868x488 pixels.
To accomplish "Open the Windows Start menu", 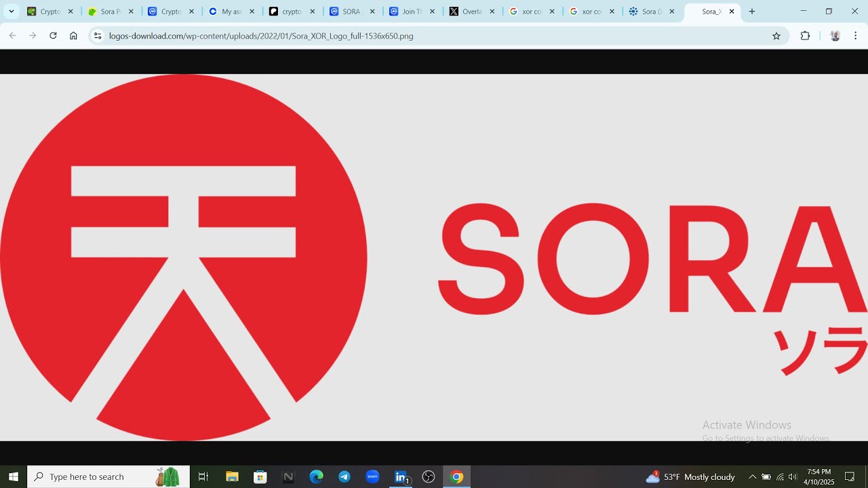I will point(14,476).
